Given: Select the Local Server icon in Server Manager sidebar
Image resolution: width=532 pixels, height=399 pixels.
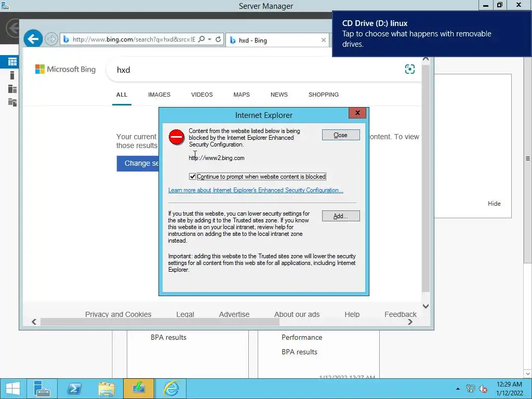Looking at the screenshot, I should click(x=12, y=75).
